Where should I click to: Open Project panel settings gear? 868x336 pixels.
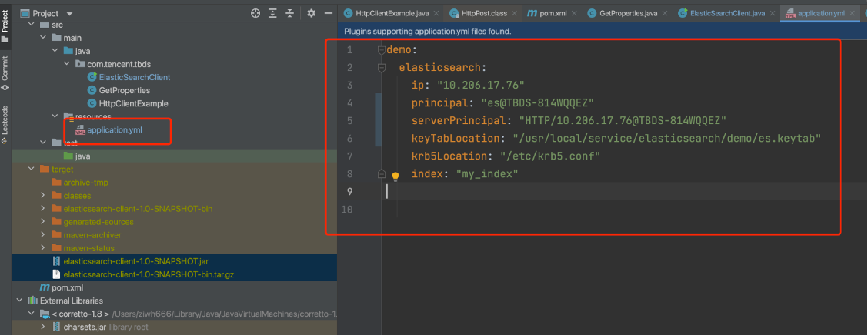312,13
